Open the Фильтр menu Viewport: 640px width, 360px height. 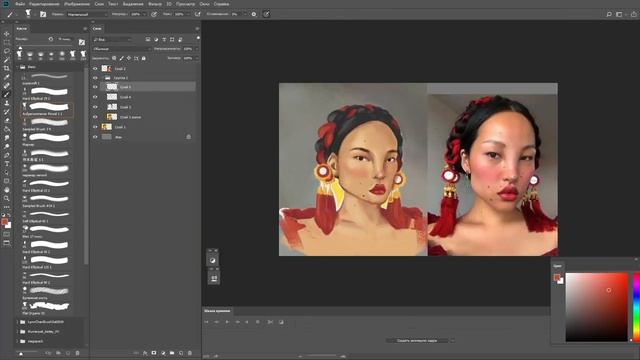(155, 4)
